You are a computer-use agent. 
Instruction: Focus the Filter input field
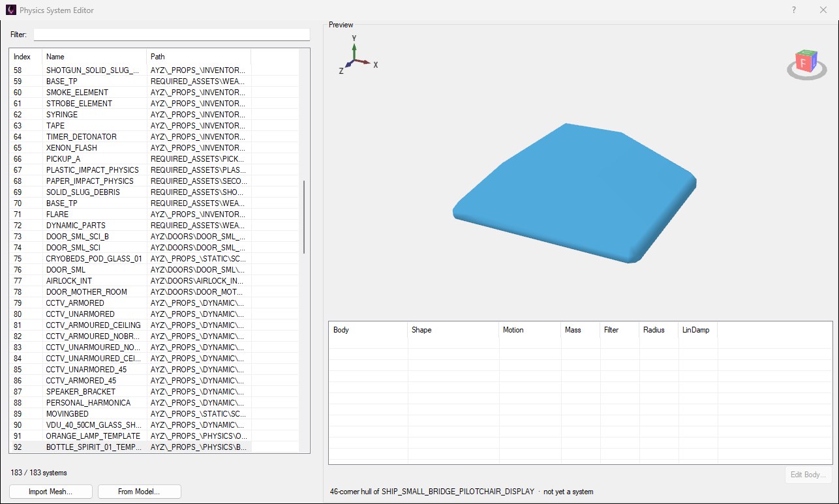(x=172, y=35)
